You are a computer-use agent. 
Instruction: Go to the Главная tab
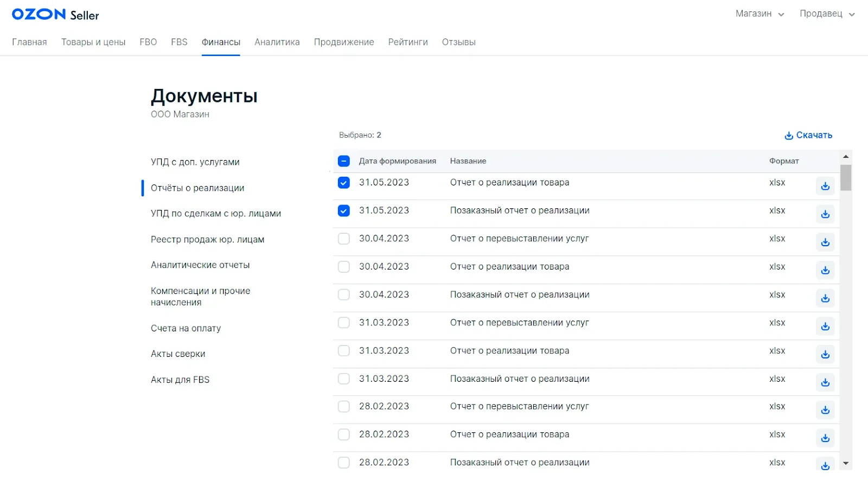(29, 42)
